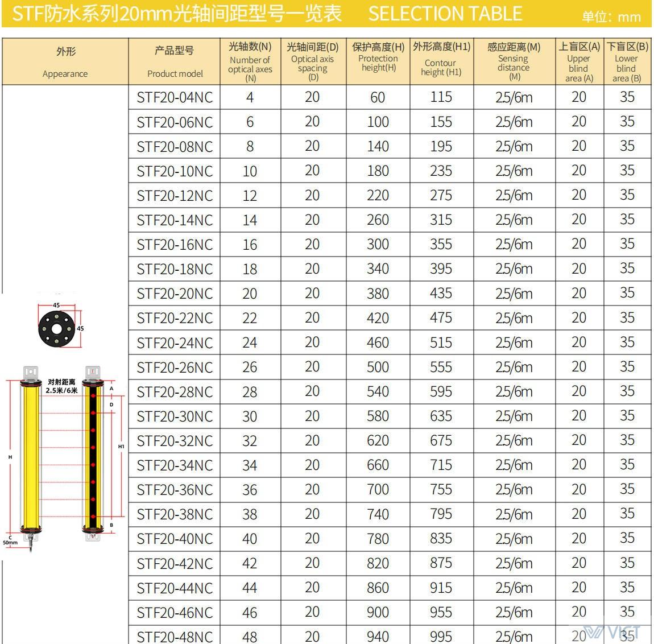This screenshot has width=654, height=644.
Task: Click the Contour height (H1) column header
Action: point(441,61)
